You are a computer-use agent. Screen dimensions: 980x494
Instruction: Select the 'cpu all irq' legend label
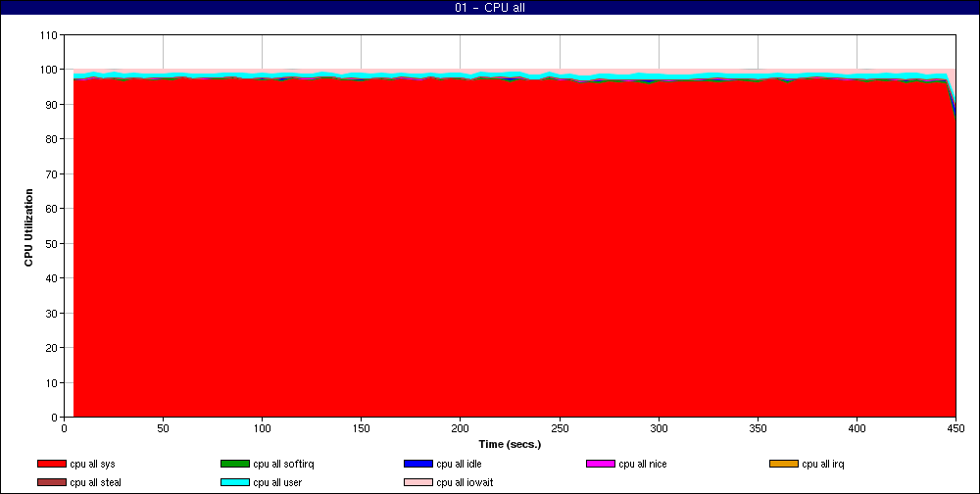[823, 465]
